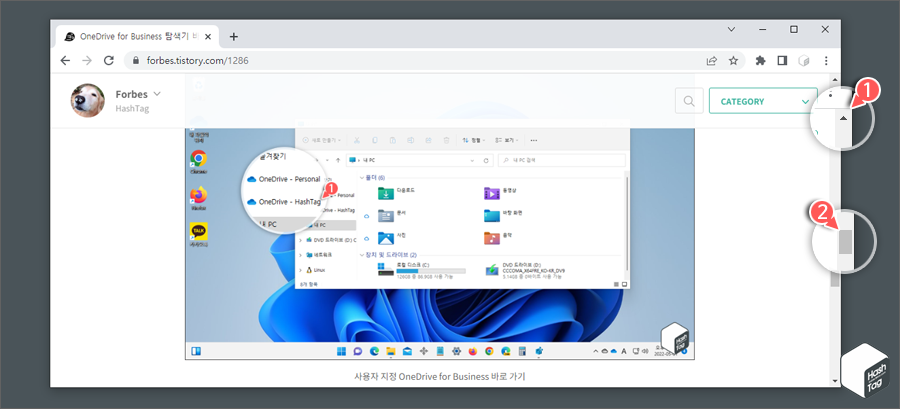This screenshot has width=900, height=409.
Task: Click the page scrollbar down arrow
Action: click(835, 380)
